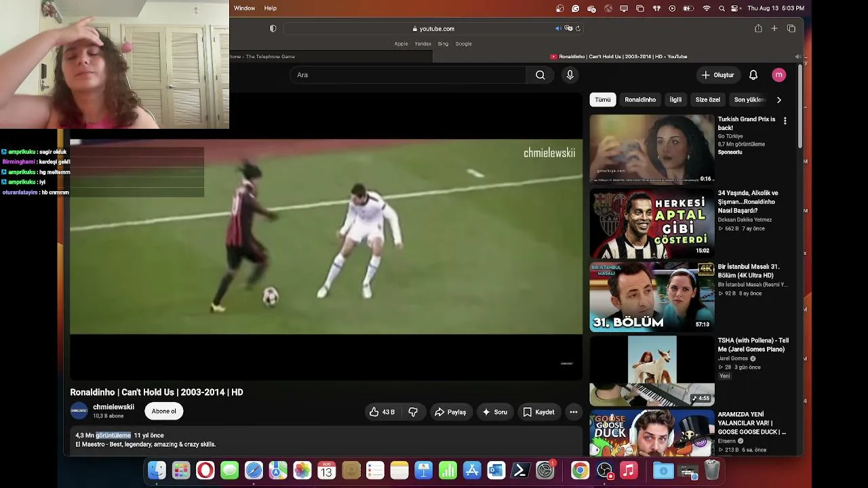The height and width of the screenshot is (488, 868).
Task: Click the Abone ol subscribe button
Action: pyautogui.click(x=164, y=411)
